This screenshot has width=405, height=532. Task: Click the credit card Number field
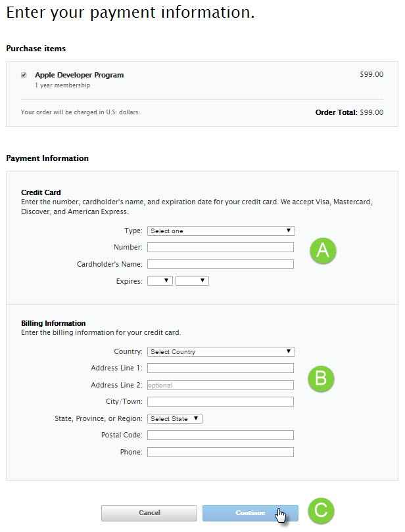pos(220,248)
